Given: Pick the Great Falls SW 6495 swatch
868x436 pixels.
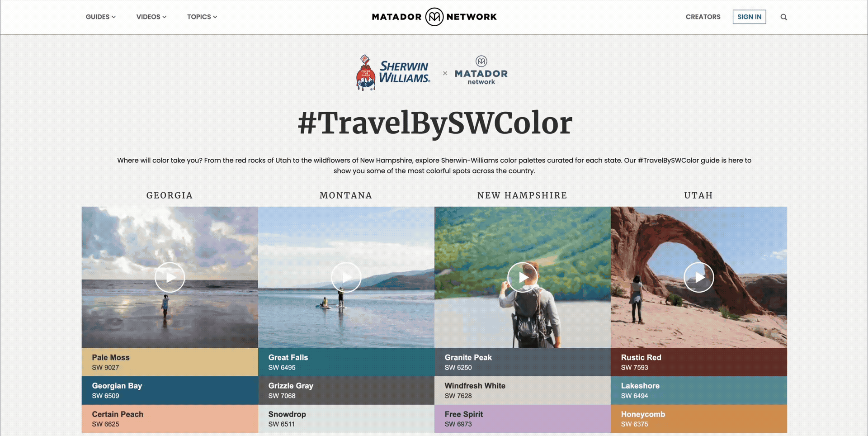Looking at the screenshot, I should pyautogui.click(x=346, y=362).
